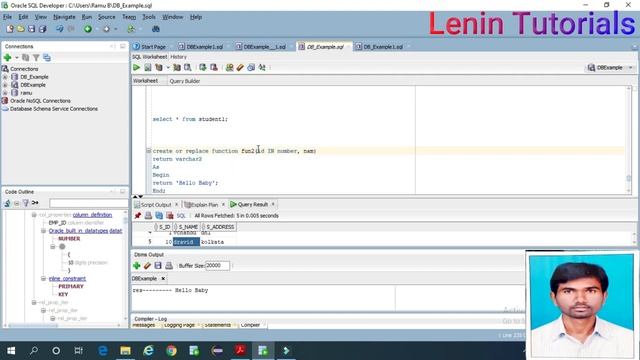Click the S_ADDRESS column header
Viewport: 640px width, 360px height.
pyautogui.click(x=218, y=227)
